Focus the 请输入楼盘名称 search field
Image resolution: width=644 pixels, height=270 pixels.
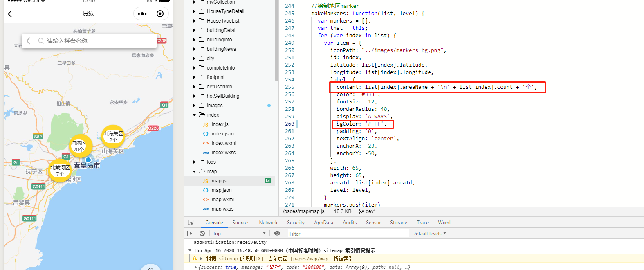point(96,41)
